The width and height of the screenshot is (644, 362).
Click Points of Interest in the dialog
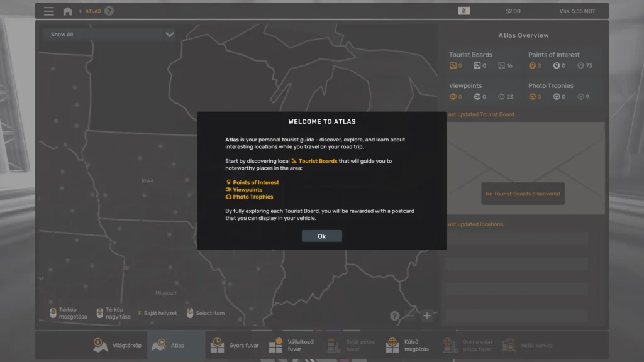point(252,182)
